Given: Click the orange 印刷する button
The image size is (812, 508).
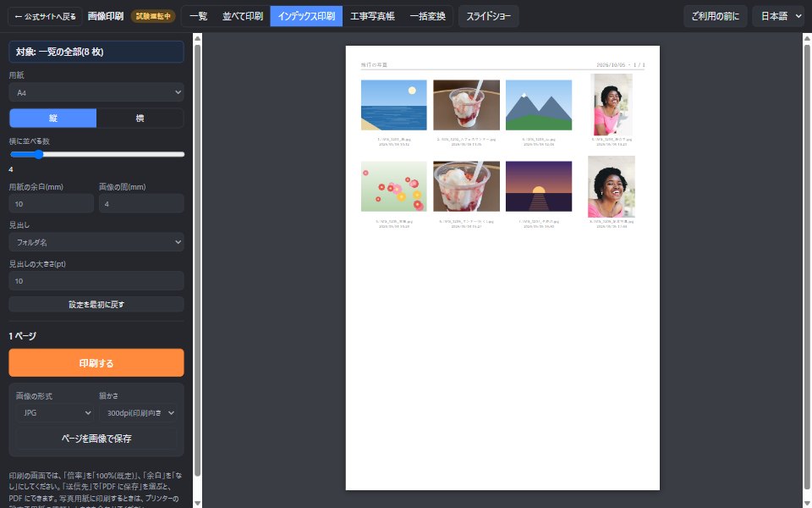Looking at the screenshot, I should tap(96, 363).
